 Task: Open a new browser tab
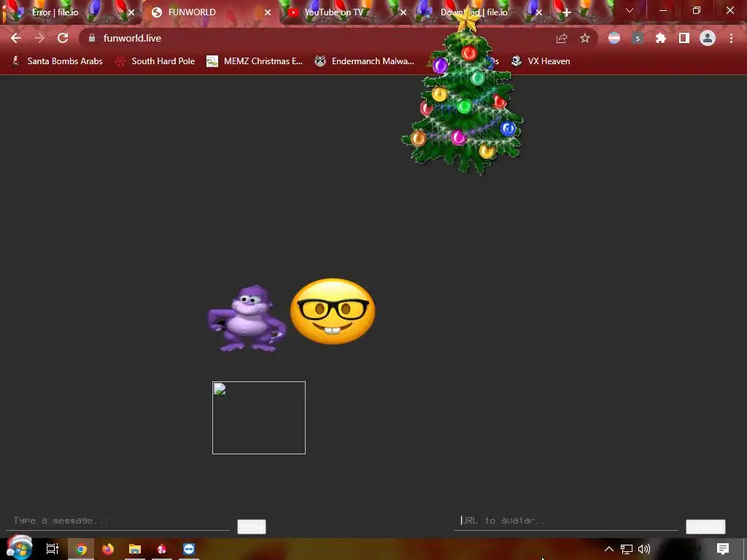(x=566, y=12)
